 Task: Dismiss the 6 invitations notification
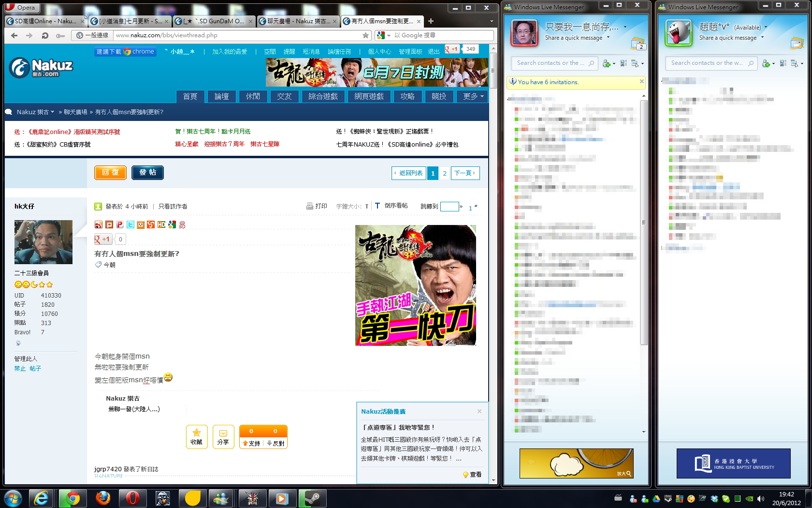641,81
